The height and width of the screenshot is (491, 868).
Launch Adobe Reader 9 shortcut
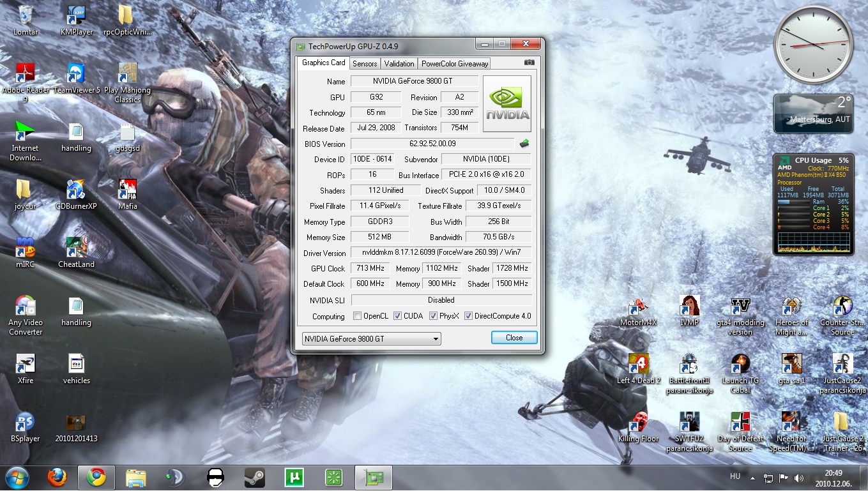[26, 82]
